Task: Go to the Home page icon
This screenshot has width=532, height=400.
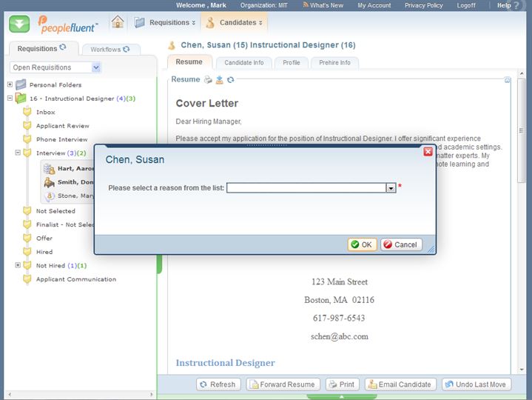Action: (x=118, y=22)
